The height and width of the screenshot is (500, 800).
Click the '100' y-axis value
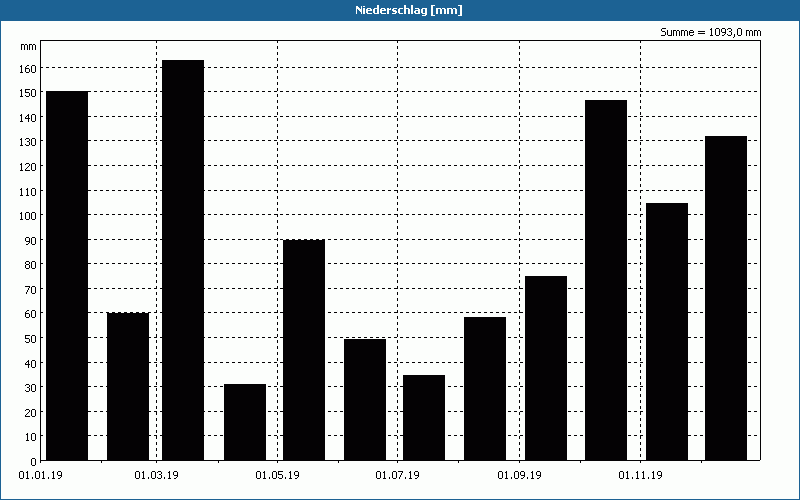point(28,216)
